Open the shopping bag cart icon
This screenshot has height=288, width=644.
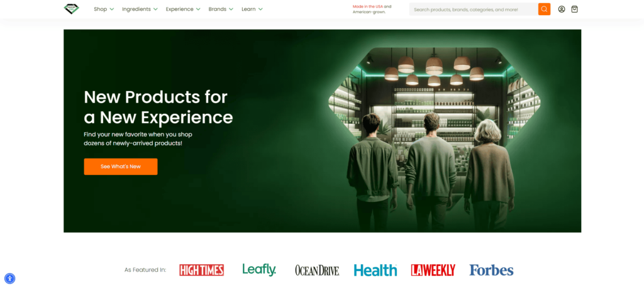[575, 9]
